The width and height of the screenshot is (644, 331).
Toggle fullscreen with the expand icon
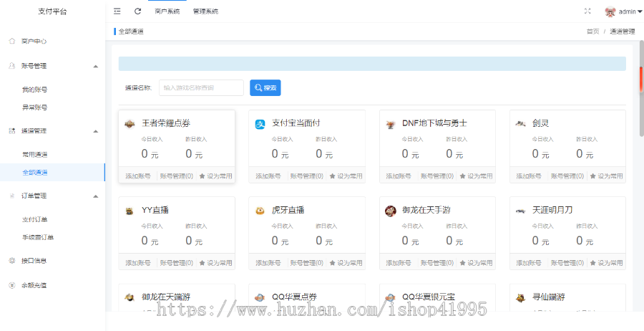pyautogui.click(x=587, y=11)
